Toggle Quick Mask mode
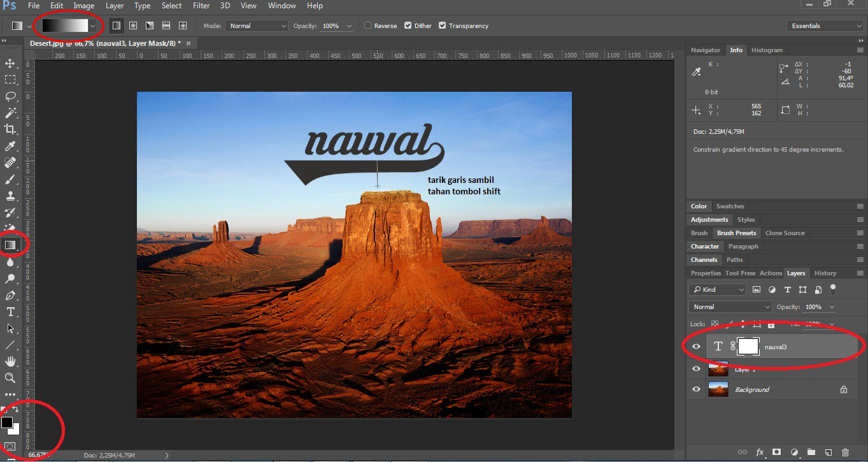868x462 pixels. coord(10,446)
